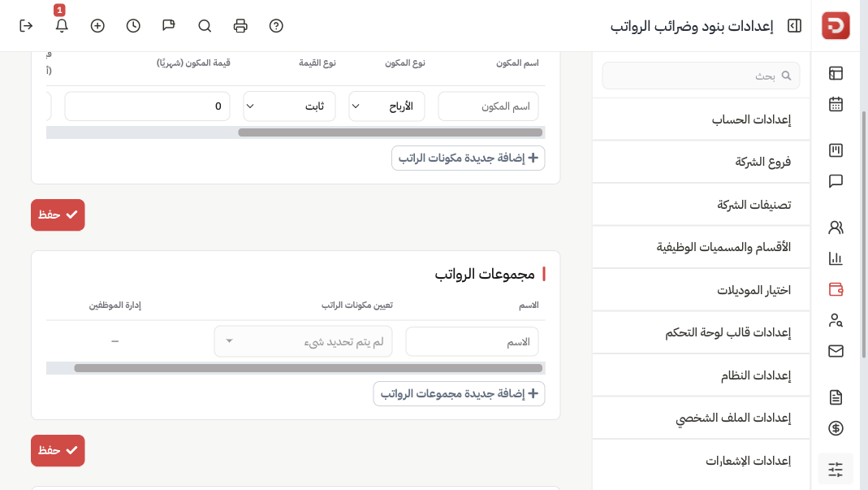Open الأقسام والمسميات الوظيفية menu item

pos(701,247)
